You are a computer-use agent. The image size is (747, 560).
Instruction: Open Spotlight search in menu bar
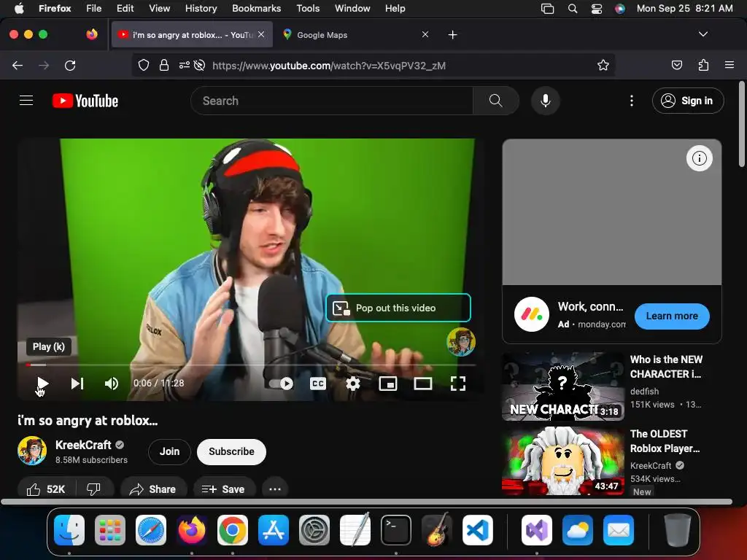(573, 9)
